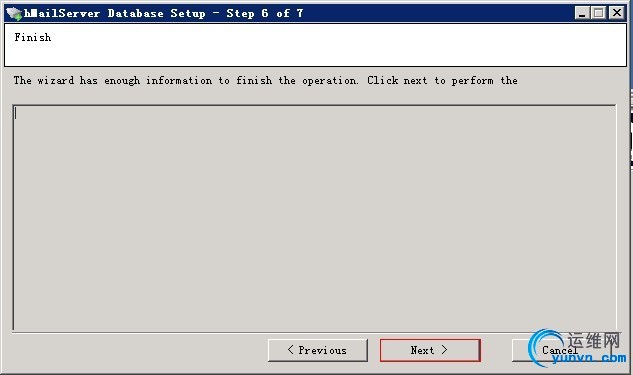The width and height of the screenshot is (633, 375).
Task: Place the cursor at the log box's text caret
Action: pyautogui.click(x=16, y=113)
